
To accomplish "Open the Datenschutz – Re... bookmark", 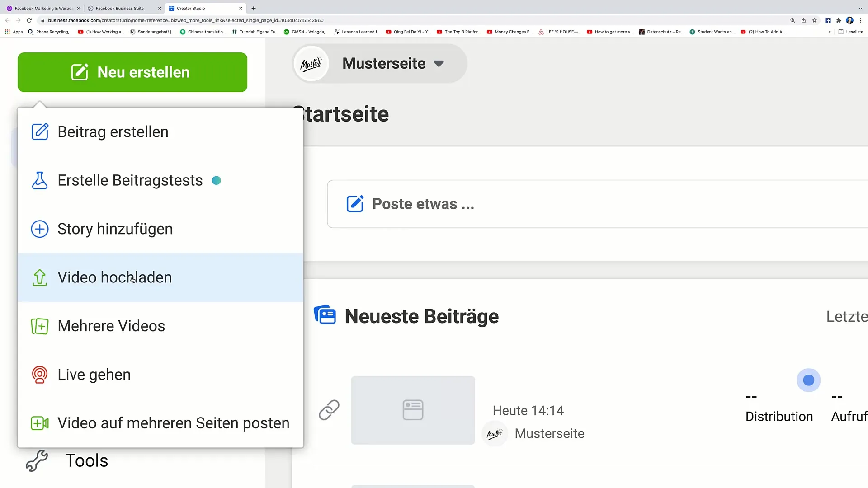I will tap(661, 32).
